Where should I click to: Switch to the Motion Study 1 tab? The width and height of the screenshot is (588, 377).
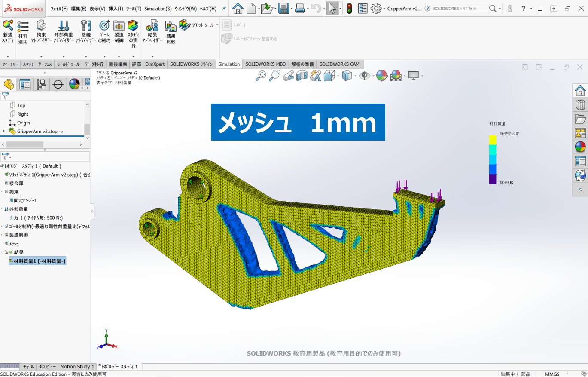(77, 367)
